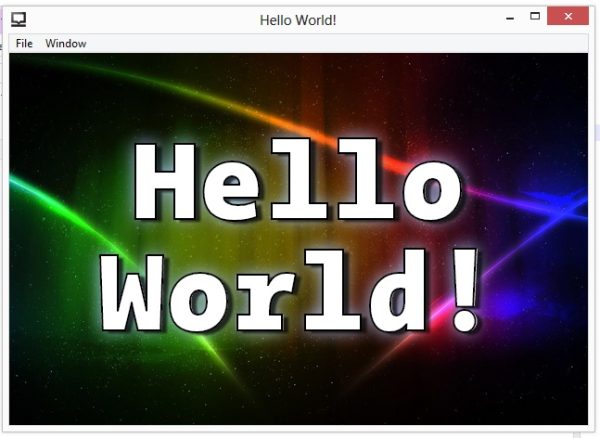
Task: Maximize the Hello World! window
Action: (x=535, y=17)
